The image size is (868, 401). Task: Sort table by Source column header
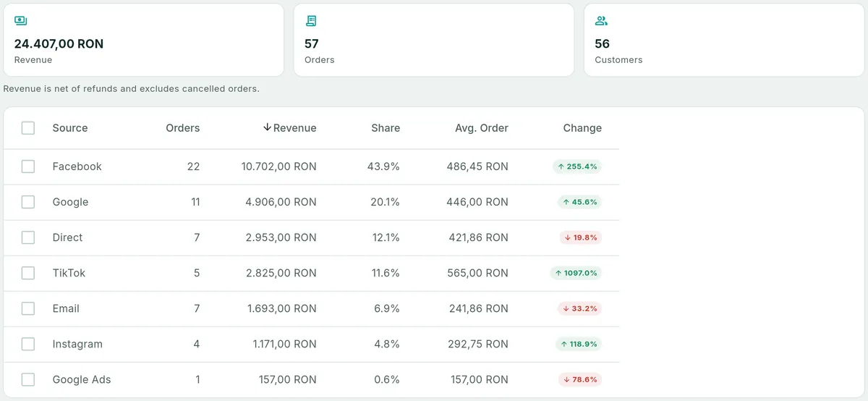[70, 128]
